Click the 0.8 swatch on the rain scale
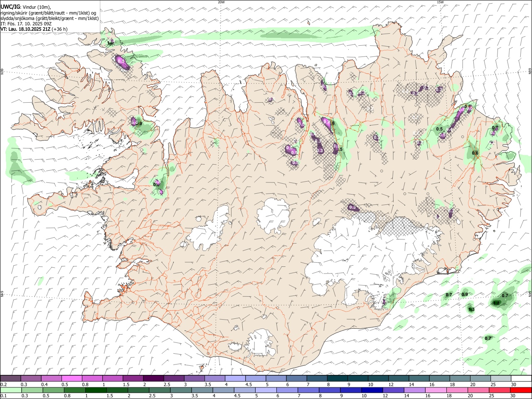This screenshot has height=399, width=532. pos(74,390)
